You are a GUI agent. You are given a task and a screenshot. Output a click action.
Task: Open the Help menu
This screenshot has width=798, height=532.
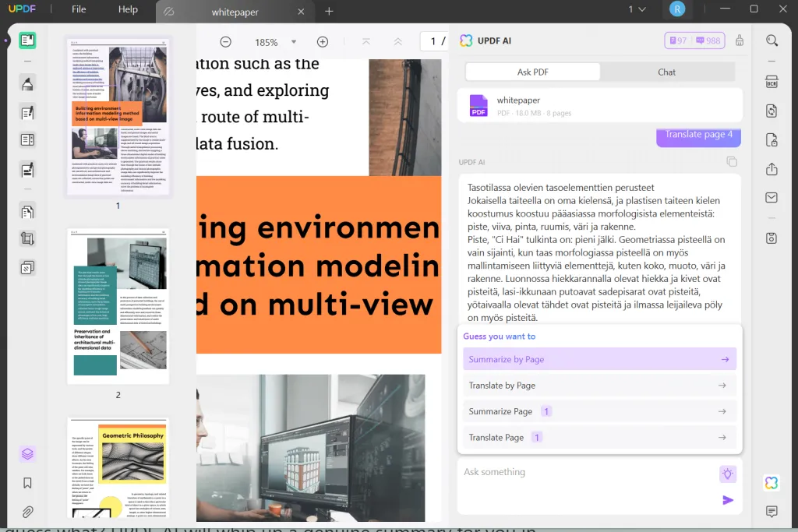(x=128, y=9)
